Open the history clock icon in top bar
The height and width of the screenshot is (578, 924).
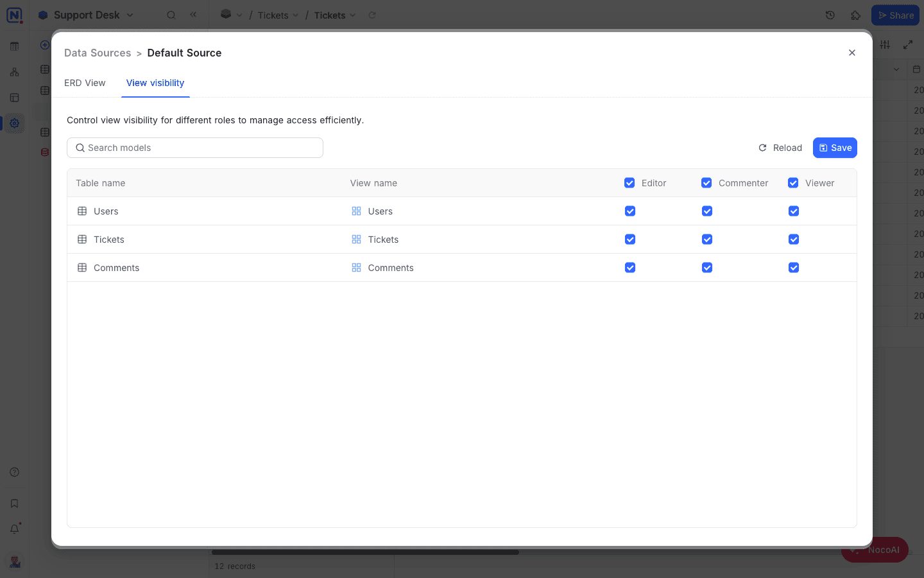(x=830, y=15)
